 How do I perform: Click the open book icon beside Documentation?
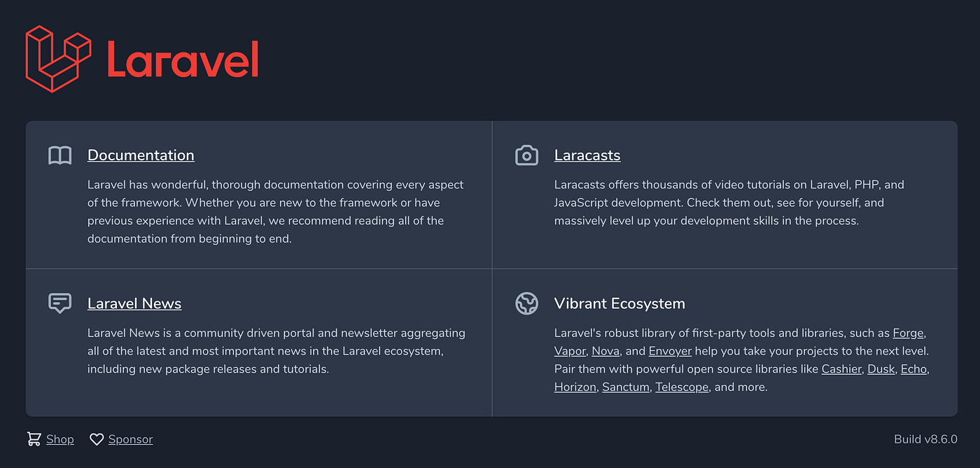pyautogui.click(x=59, y=155)
